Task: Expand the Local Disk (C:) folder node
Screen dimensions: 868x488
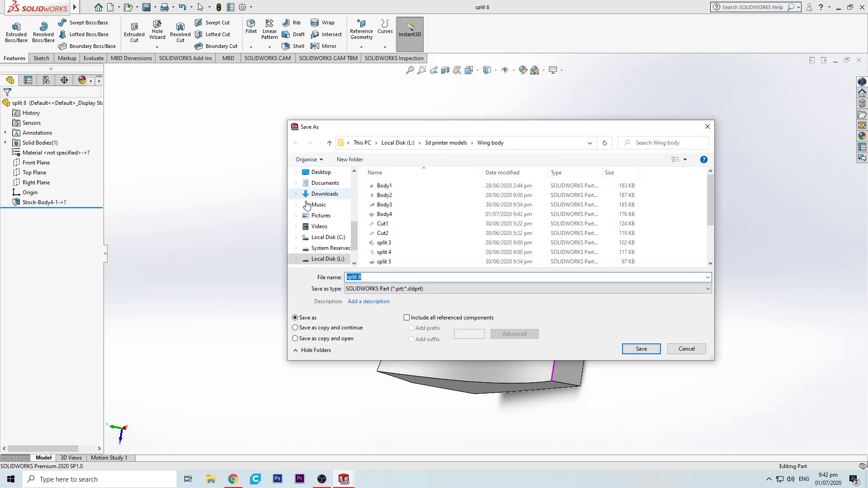Action: (x=296, y=237)
